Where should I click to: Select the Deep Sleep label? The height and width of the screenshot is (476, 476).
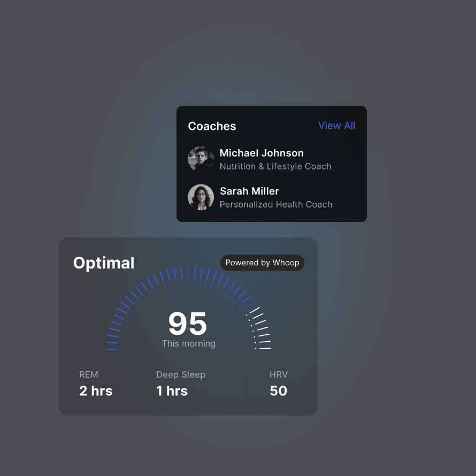180,374
